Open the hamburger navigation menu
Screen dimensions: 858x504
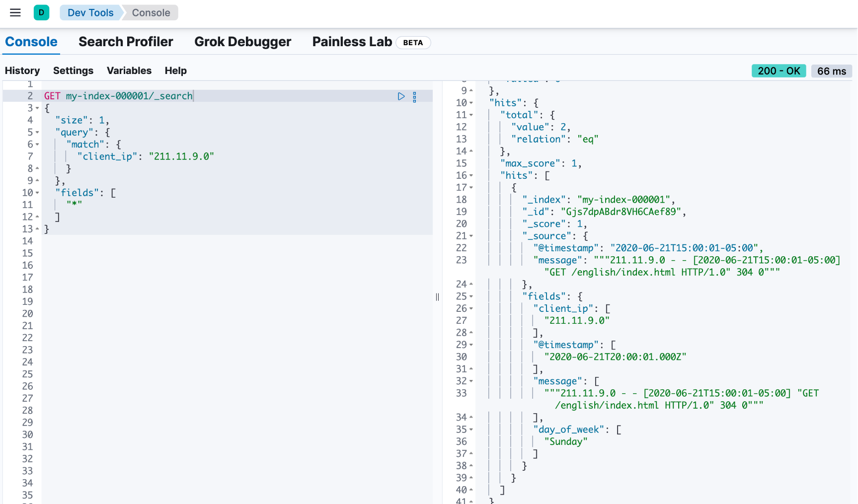[15, 13]
